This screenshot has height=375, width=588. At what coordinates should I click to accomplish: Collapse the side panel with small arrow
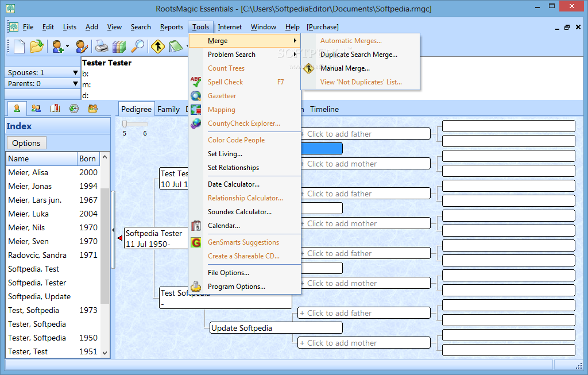click(x=113, y=230)
